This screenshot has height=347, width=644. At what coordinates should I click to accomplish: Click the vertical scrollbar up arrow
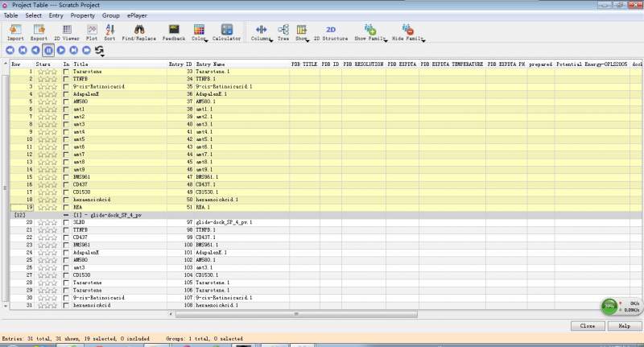[x=6, y=64]
